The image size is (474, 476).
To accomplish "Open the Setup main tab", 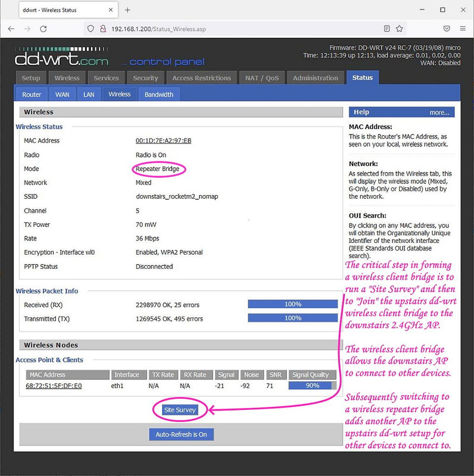I will click(x=31, y=78).
